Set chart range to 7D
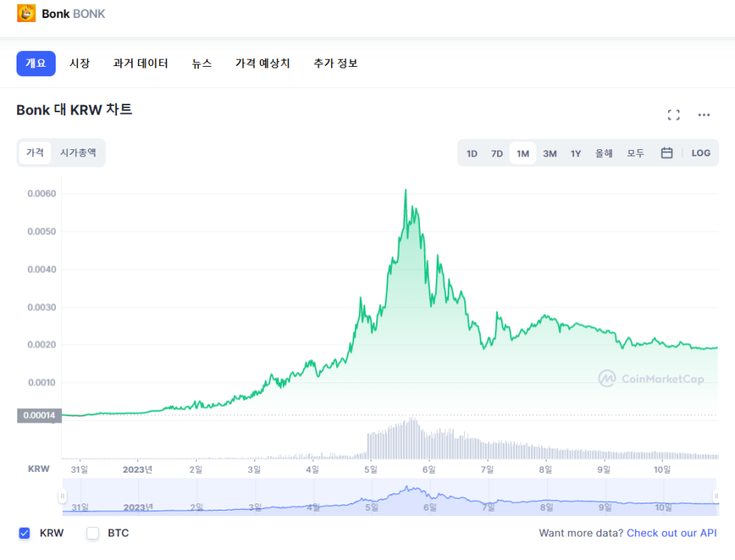Image resolution: width=735 pixels, height=560 pixels. (x=497, y=153)
